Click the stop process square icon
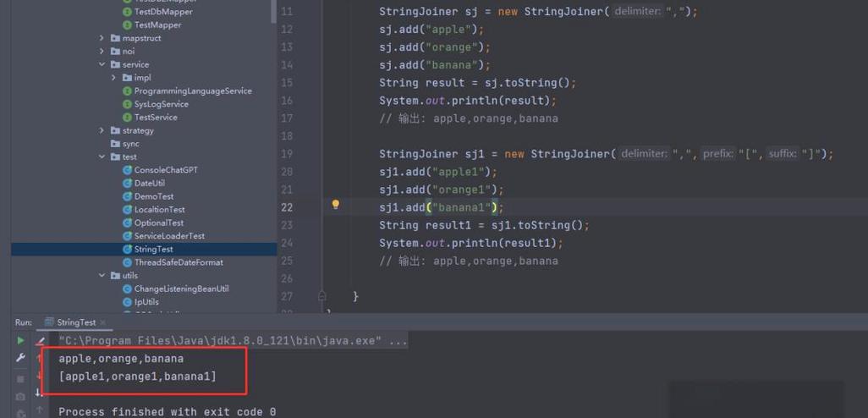 pyautogui.click(x=20, y=379)
